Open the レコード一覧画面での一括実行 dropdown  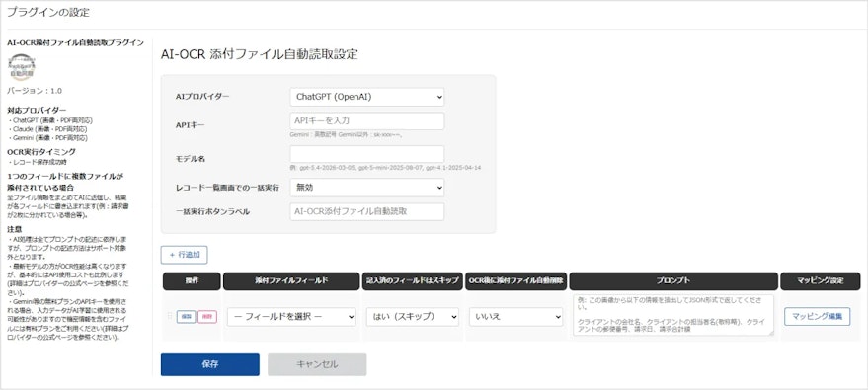click(367, 188)
